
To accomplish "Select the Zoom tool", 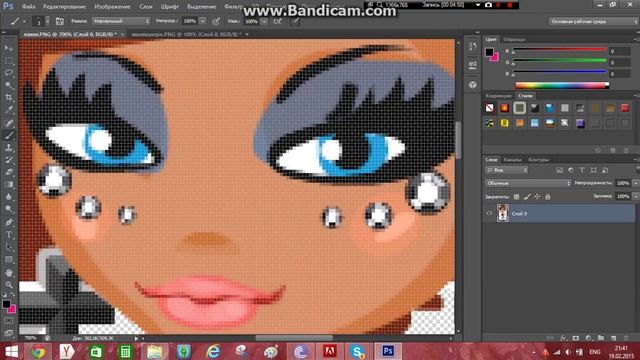I will [9, 284].
